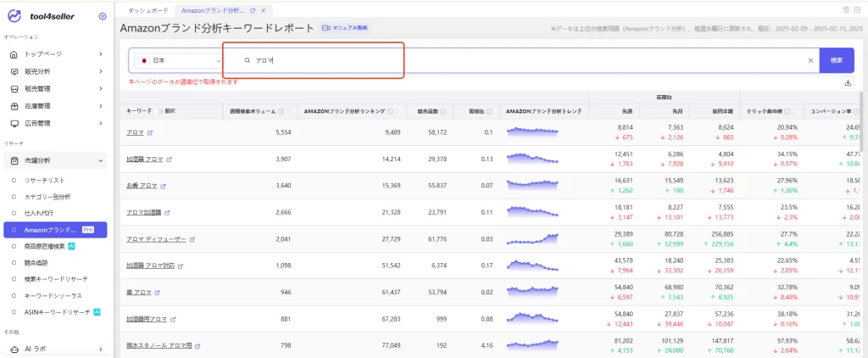The image size is (868, 358).
Task: Toggle the 翻訳 switch in keyword header
Action: click(159, 111)
